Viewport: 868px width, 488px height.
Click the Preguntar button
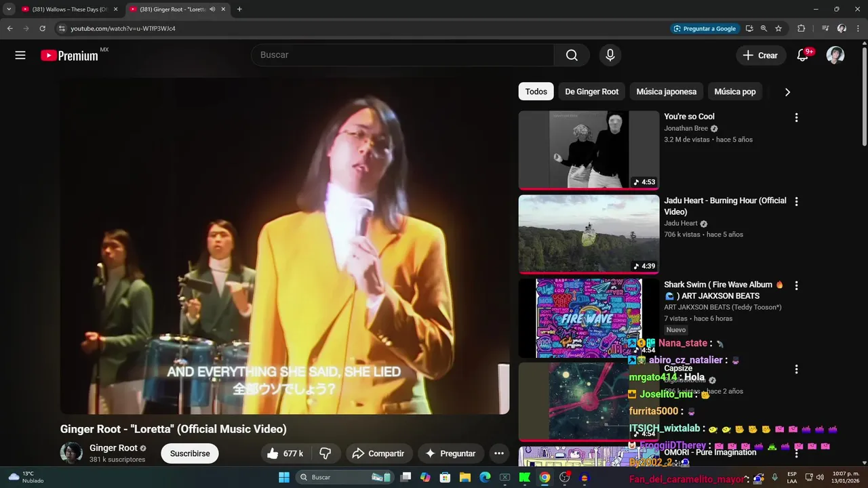450,453
